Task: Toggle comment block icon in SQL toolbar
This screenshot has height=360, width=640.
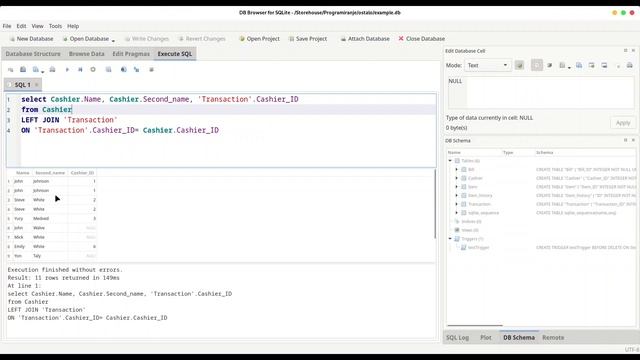Action: (x=151, y=70)
